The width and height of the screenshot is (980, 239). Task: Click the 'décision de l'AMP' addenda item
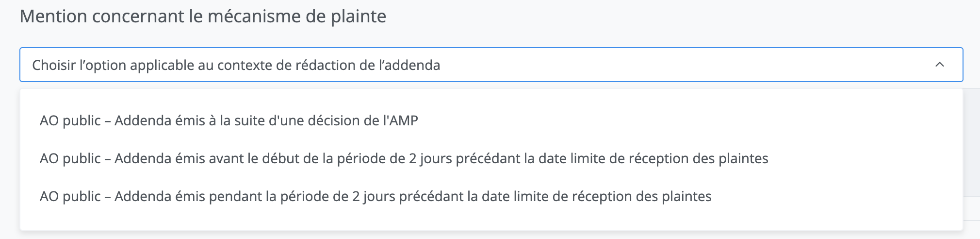229,120
